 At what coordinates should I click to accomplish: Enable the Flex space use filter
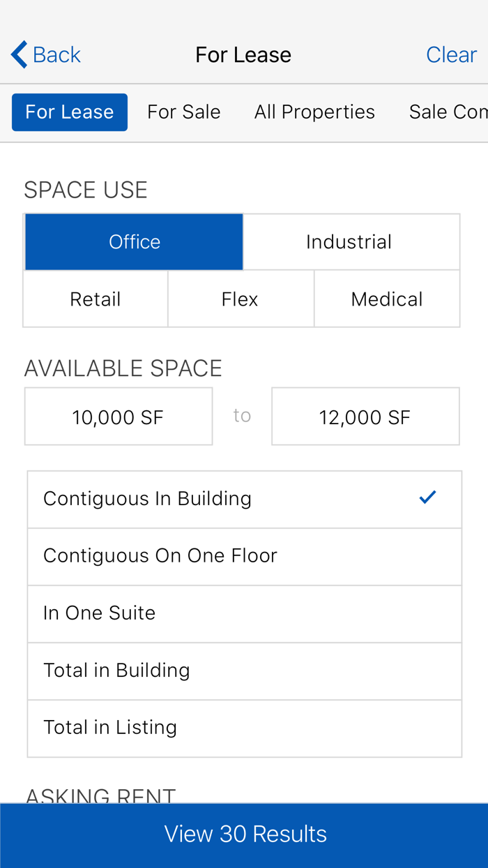tap(240, 298)
